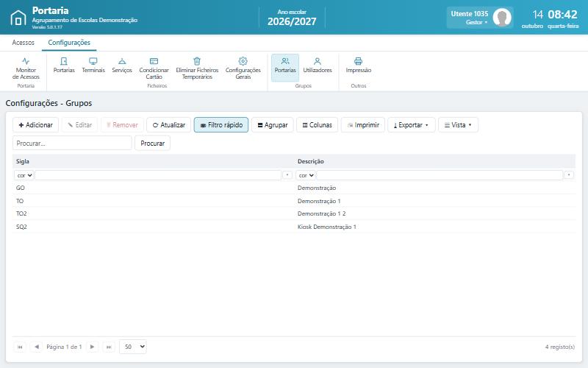588x368 pixels.
Task: Open Sigla column filter operator dropdown
Action: click(24, 175)
